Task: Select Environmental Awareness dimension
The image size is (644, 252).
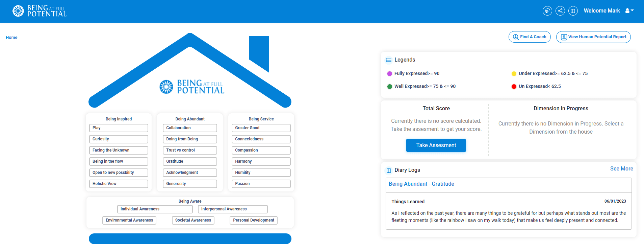Action: click(x=129, y=220)
